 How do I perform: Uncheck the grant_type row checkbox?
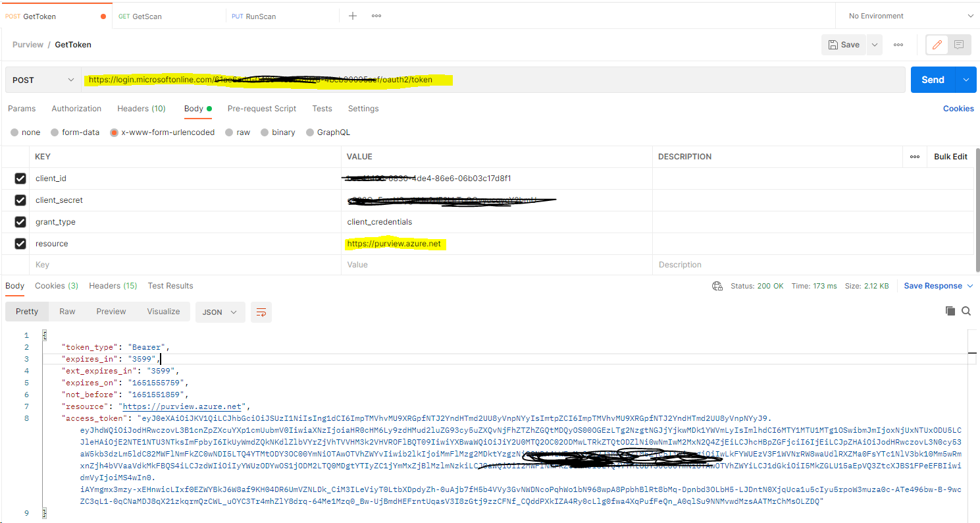coord(20,222)
